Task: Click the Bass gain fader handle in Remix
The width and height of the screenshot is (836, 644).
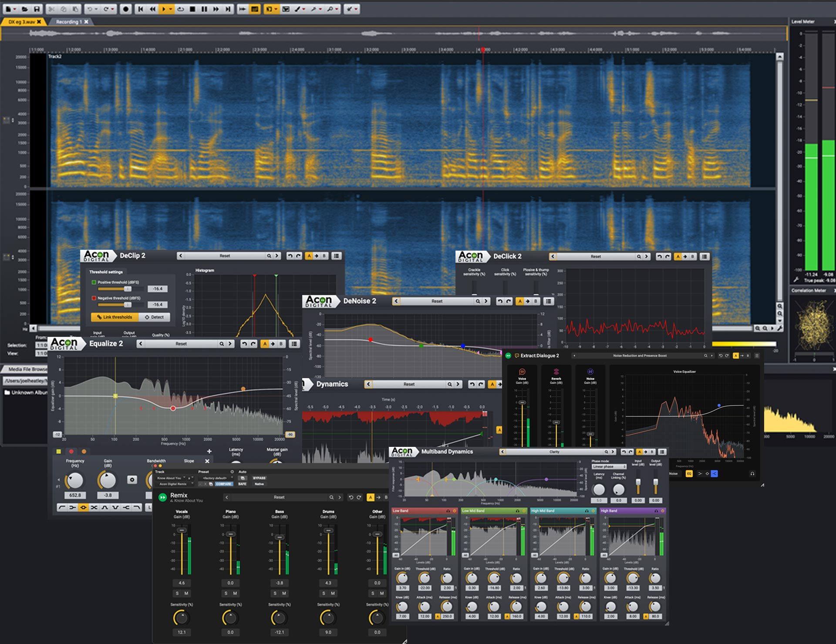Action: point(280,538)
